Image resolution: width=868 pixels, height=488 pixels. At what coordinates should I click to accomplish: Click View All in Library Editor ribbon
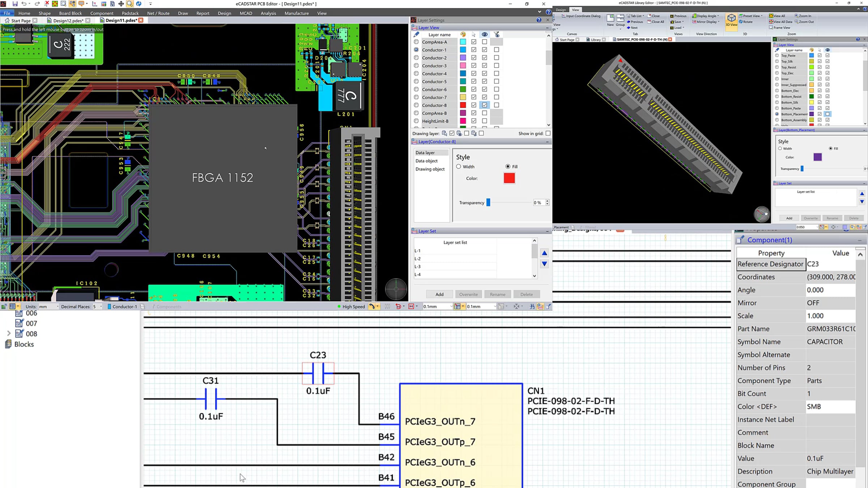[777, 16]
